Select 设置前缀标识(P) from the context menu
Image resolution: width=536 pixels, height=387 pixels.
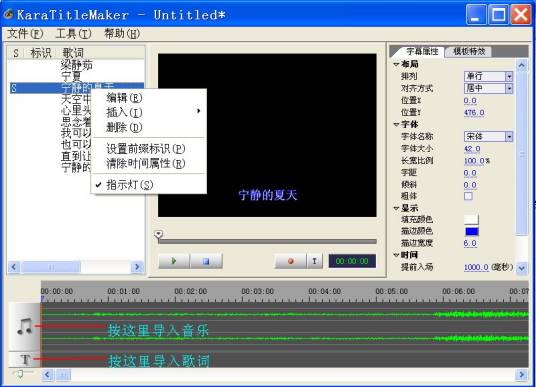[x=149, y=149]
